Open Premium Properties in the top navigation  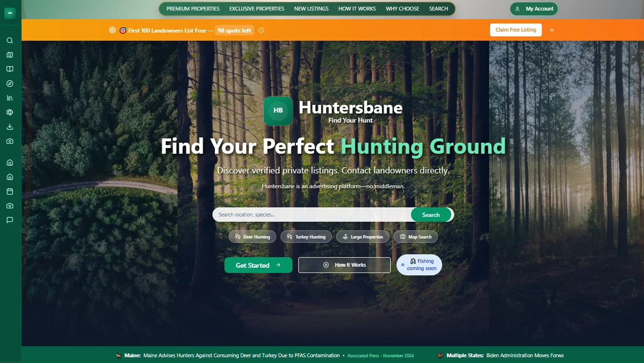193,9
